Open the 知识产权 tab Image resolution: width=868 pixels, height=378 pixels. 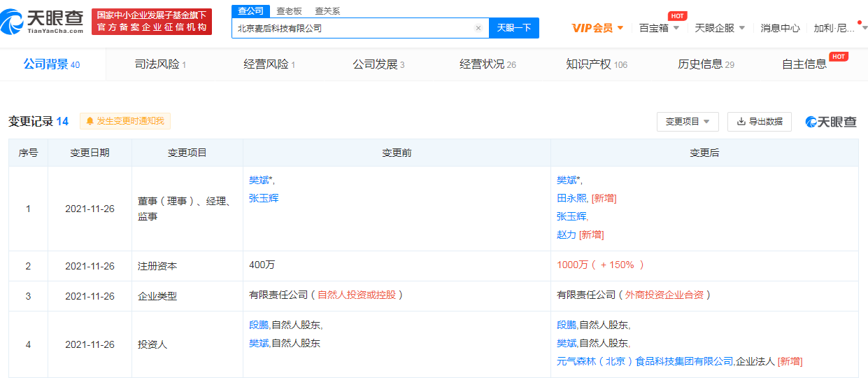(596, 64)
